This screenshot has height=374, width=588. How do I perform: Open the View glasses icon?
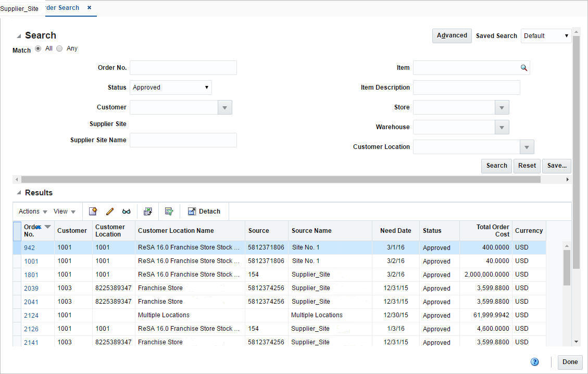coord(126,211)
